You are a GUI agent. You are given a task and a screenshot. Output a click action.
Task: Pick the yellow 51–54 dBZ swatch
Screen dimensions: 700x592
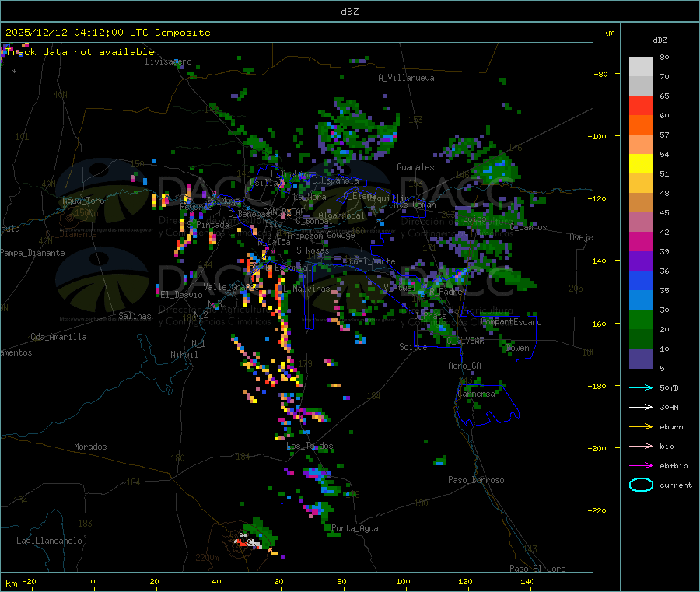(641, 164)
